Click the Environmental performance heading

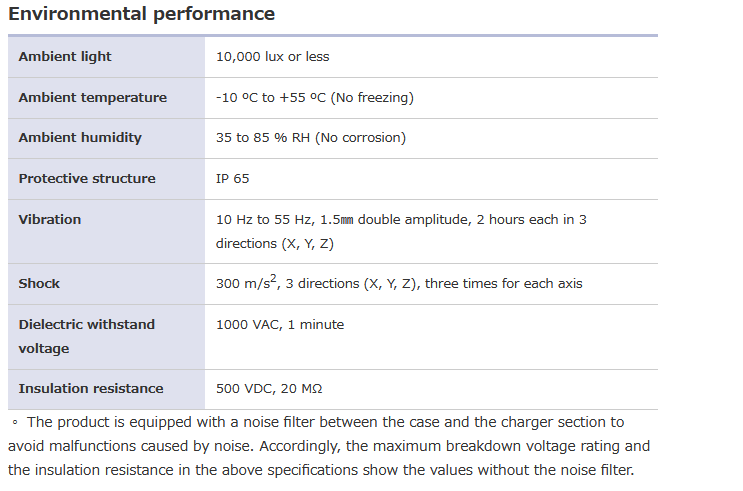(141, 14)
